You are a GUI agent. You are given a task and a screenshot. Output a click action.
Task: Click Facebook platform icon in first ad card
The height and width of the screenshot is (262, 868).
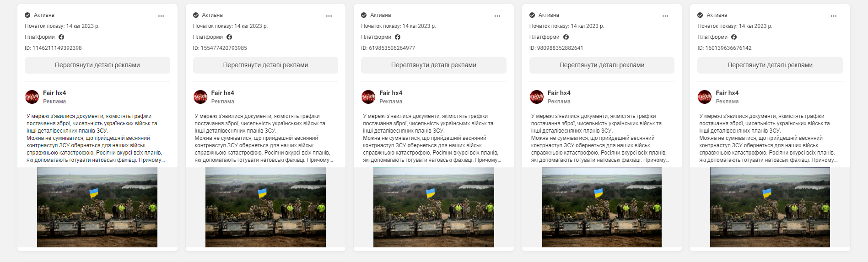tap(61, 37)
